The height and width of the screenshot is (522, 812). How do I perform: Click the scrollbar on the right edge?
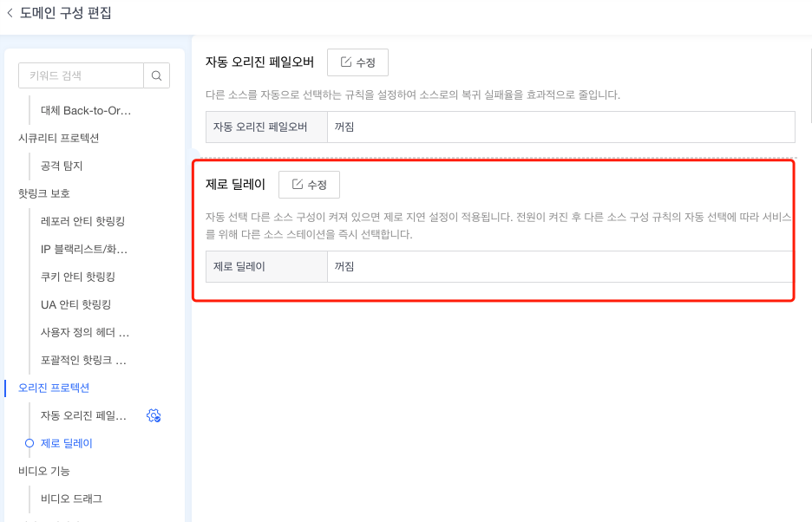pyautogui.click(x=809, y=130)
